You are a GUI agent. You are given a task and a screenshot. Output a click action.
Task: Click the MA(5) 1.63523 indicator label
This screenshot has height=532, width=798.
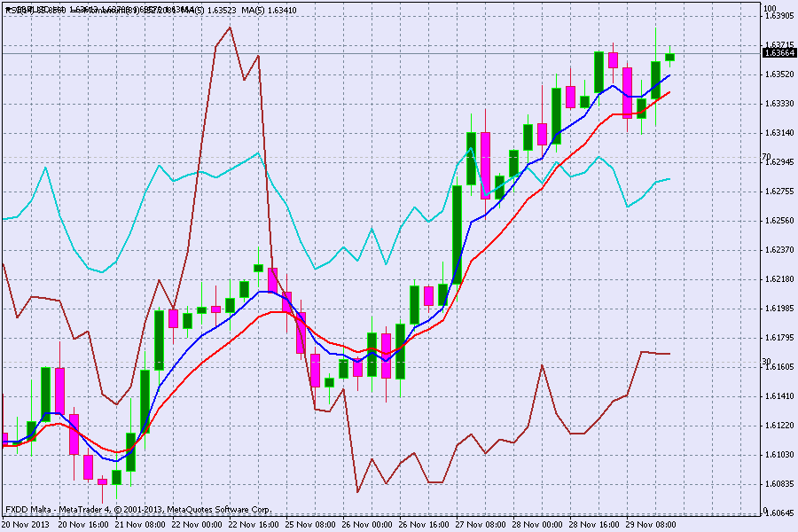(x=200, y=11)
